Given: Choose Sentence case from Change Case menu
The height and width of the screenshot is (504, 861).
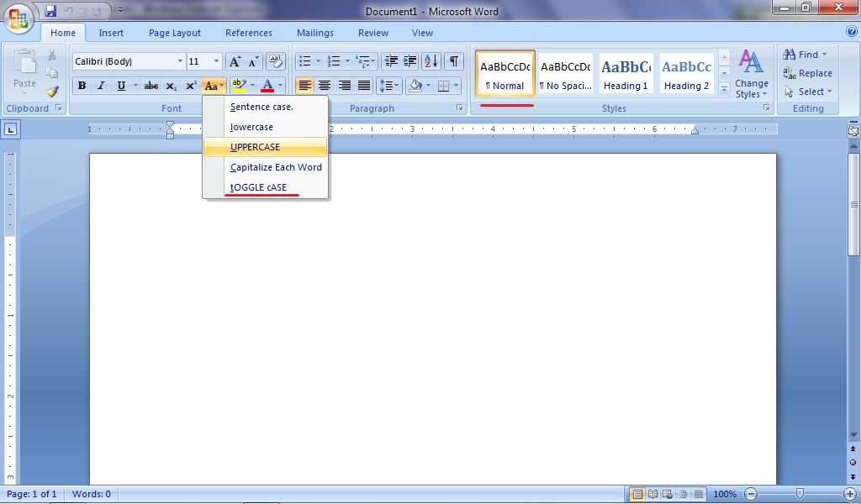Looking at the screenshot, I should tap(265, 107).
